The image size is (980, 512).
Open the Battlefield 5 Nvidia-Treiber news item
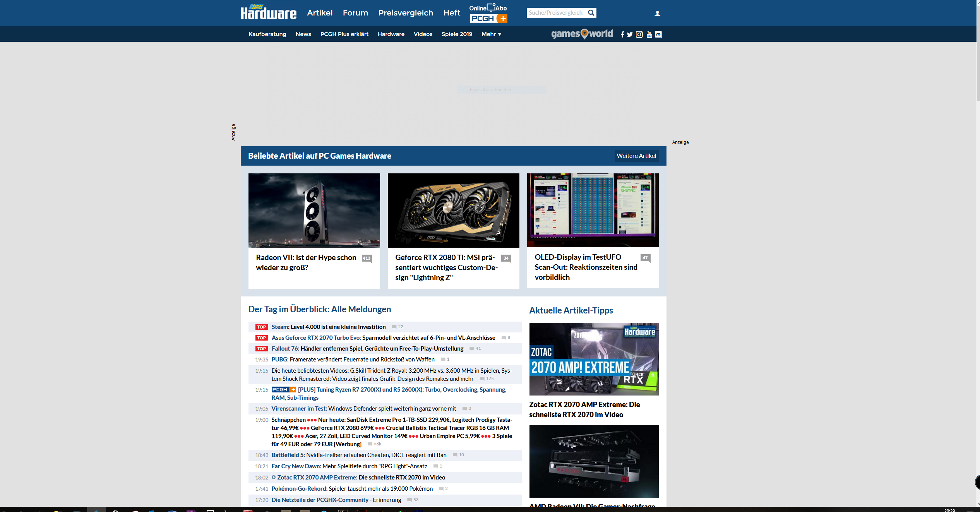(359, 455)
